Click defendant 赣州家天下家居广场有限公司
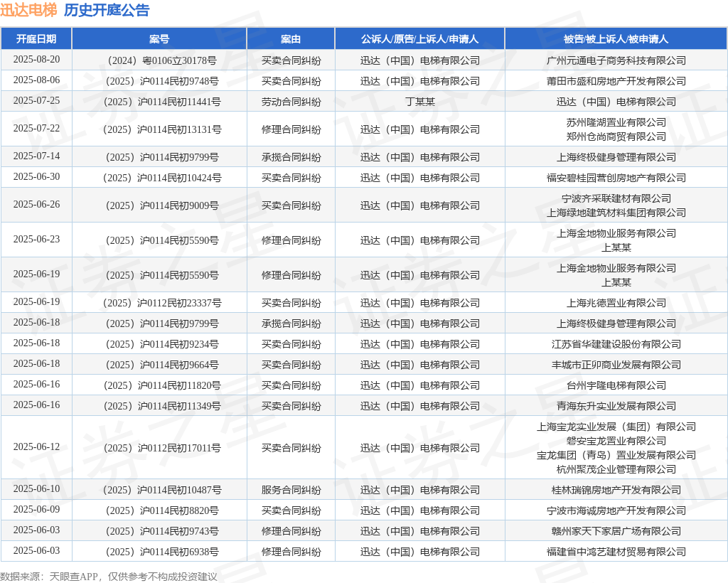 coord(616,531)
